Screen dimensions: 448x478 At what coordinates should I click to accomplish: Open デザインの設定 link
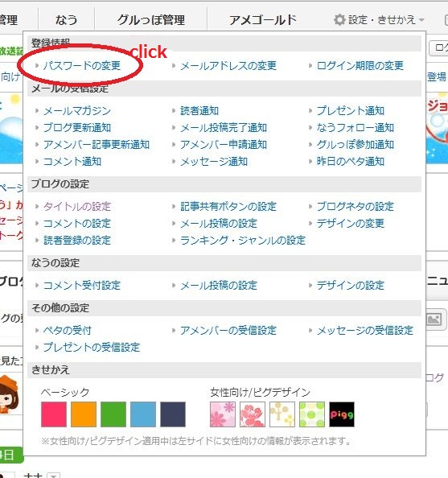pos(351,286)
